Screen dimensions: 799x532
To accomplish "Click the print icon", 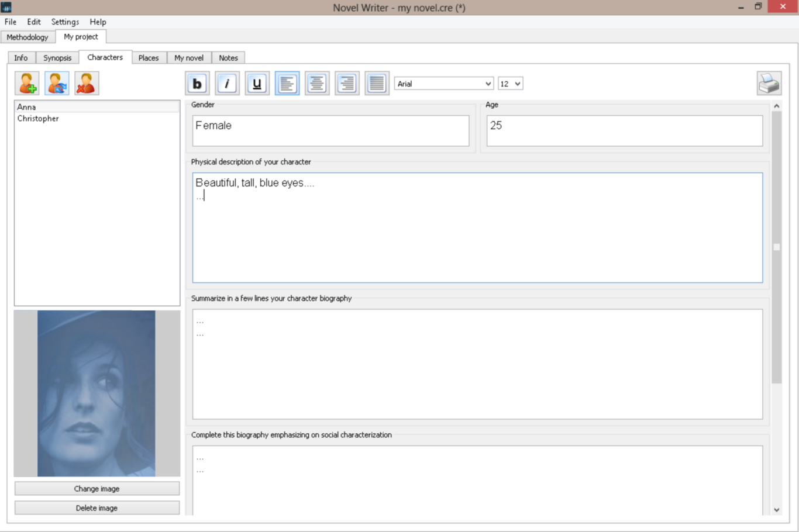I will pos(769,84).
